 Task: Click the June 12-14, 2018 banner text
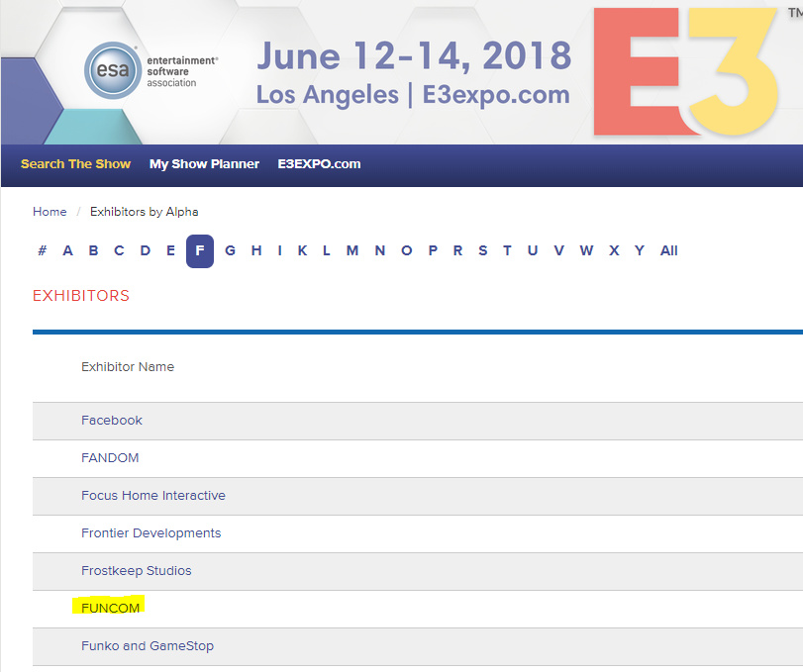click(414, 55)
